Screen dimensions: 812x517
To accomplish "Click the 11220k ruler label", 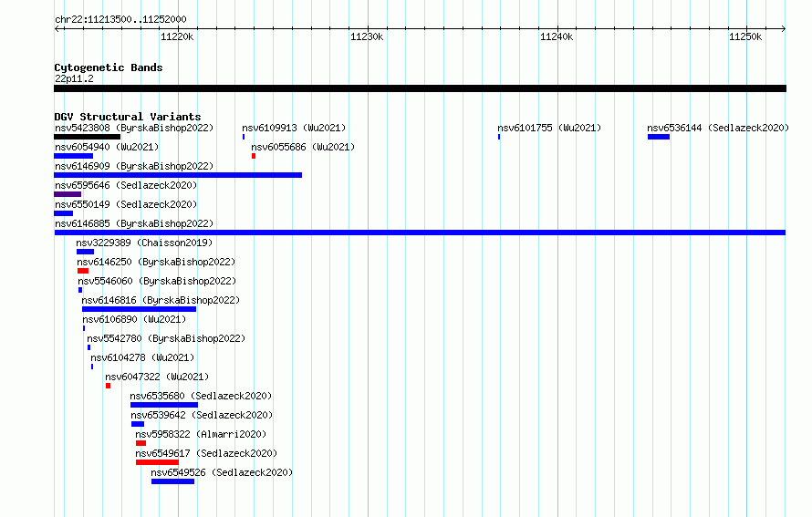I will click(177, 36).
